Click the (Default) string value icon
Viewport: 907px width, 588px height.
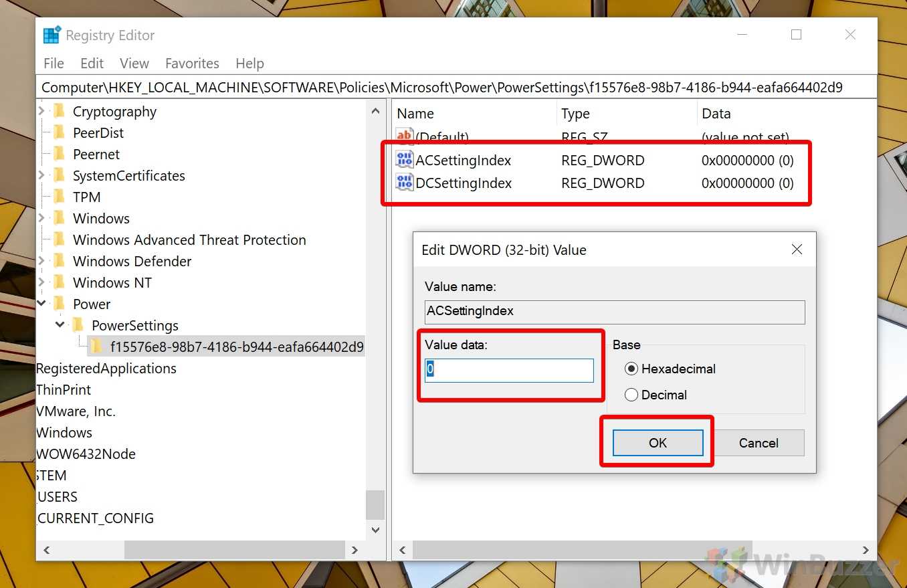coord(405,136)
